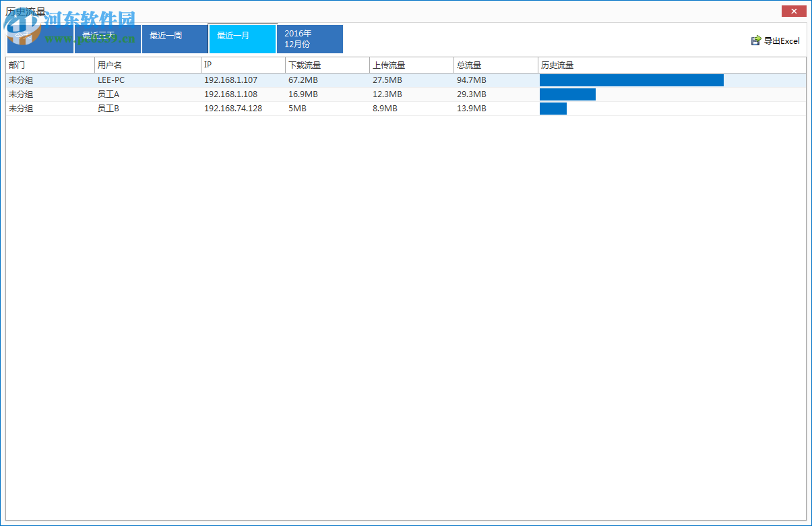Close the 历史流量 window
812x526 pixels.
click(x=794, y=11)
